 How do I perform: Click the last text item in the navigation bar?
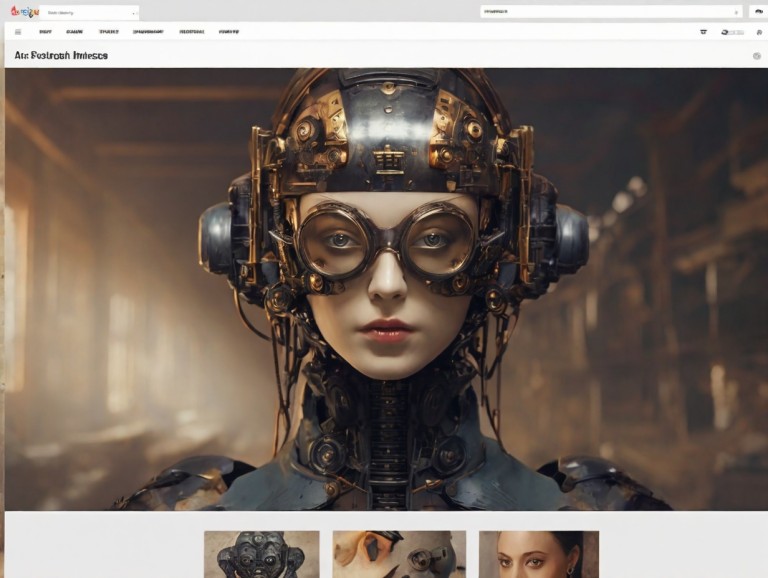(229, 32)
